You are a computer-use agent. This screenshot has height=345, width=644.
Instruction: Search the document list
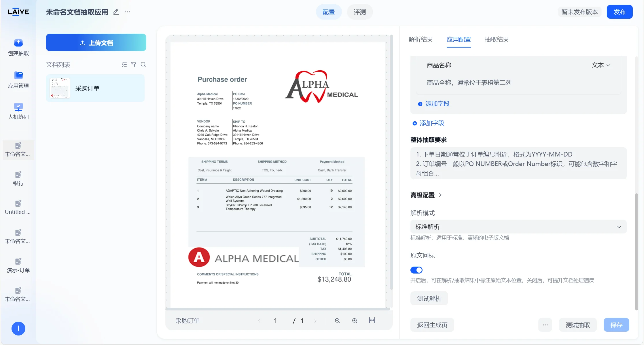coord(143,64)
